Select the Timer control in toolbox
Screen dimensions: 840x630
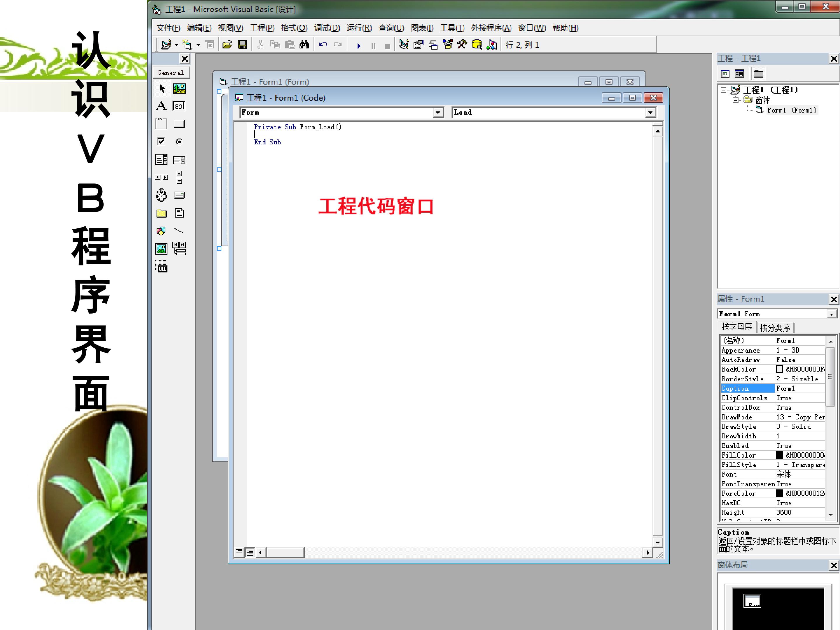[x=161, y=195]
